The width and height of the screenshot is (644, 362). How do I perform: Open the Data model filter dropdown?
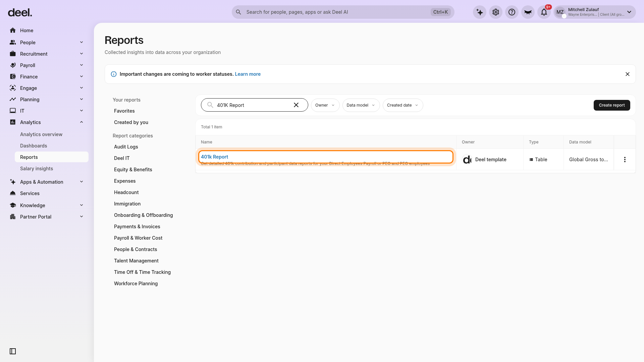pos(361,105)
